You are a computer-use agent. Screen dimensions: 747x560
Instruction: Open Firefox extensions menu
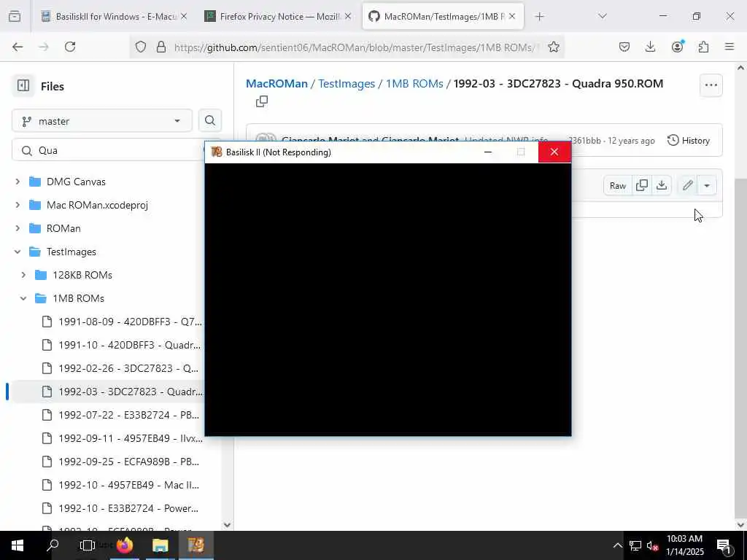coord(703,47)
